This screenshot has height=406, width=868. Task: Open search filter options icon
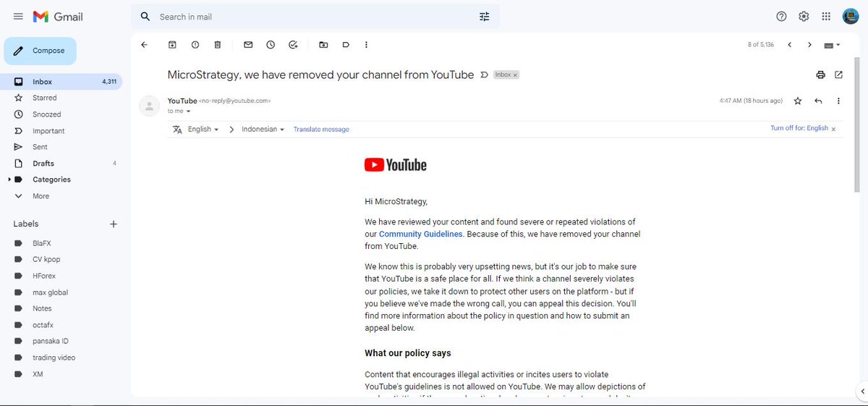click(x=484, y=16)
